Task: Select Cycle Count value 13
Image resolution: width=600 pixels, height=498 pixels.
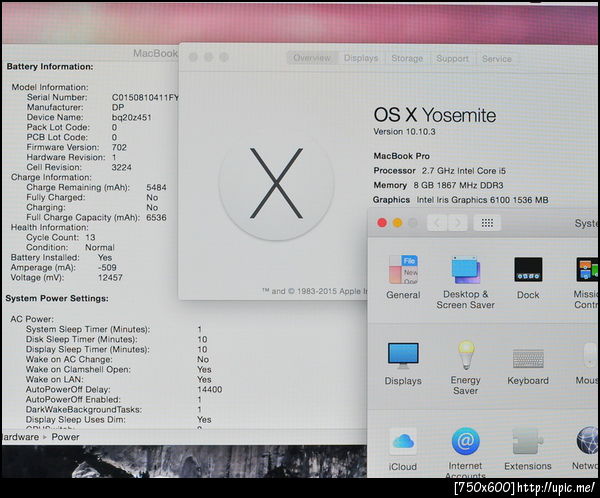Action: [90, 238]
